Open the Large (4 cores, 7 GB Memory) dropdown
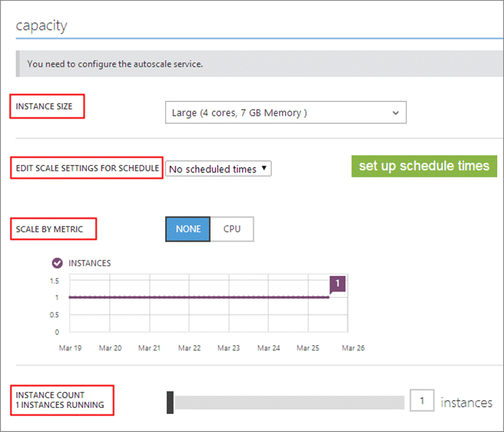The height and width of the screenshot is (432, 504). 286,113
